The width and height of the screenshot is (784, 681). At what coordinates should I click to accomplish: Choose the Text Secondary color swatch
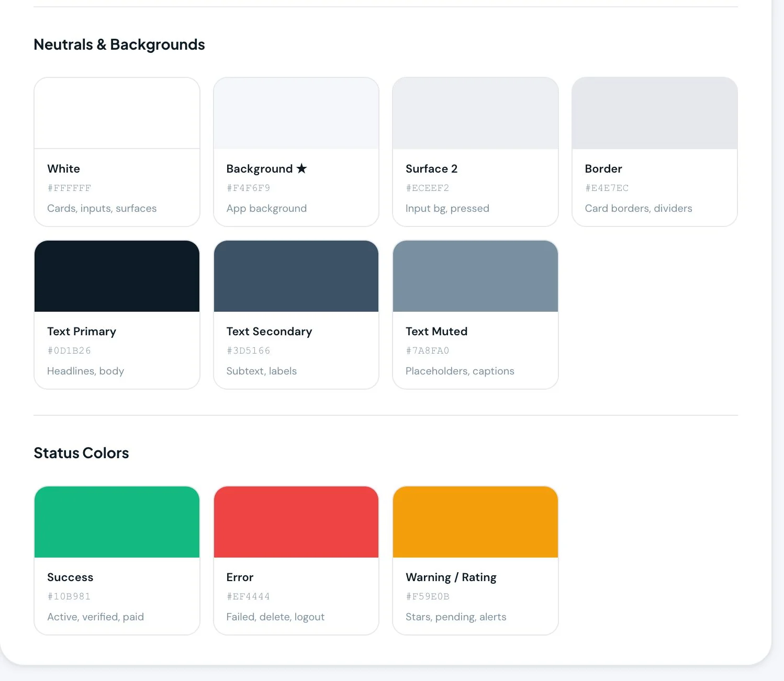click(296, 276)
